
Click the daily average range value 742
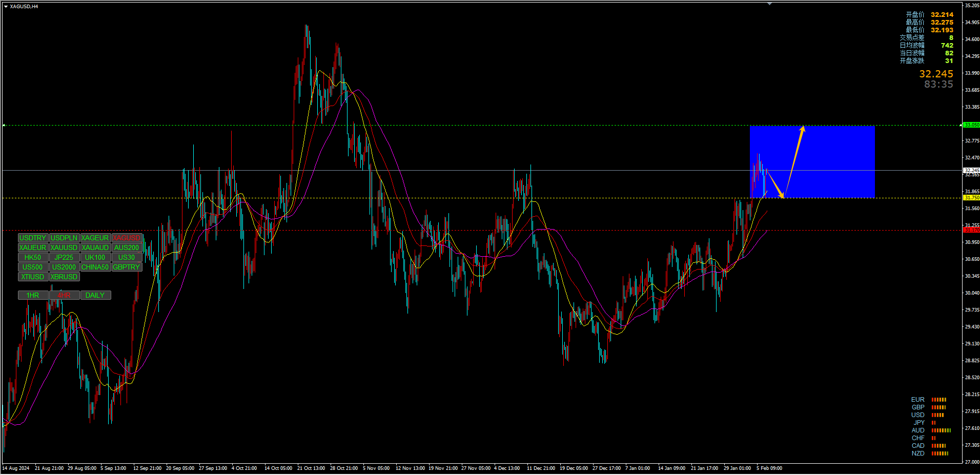(x=947, y=46)
